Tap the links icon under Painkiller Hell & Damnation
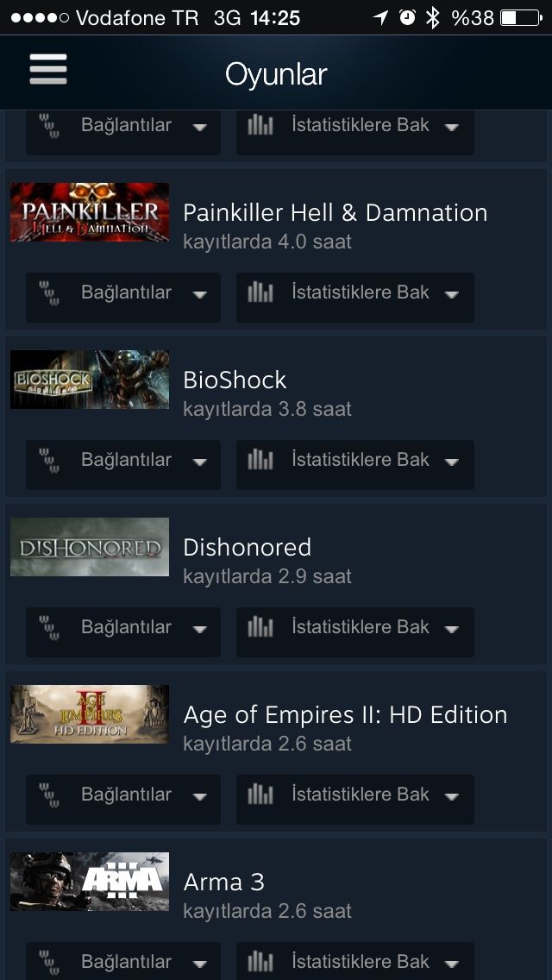 [x=49, y=292]
